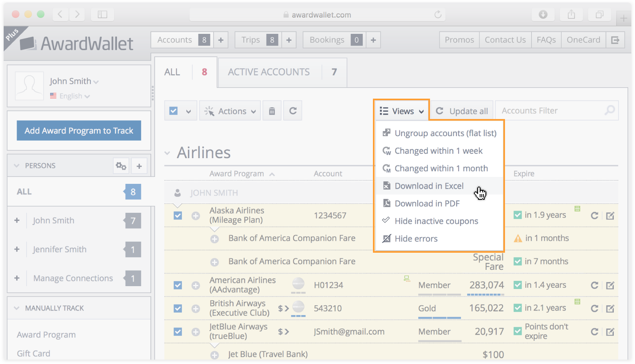Open the select-all dropdown arrow

coord(188,111)
